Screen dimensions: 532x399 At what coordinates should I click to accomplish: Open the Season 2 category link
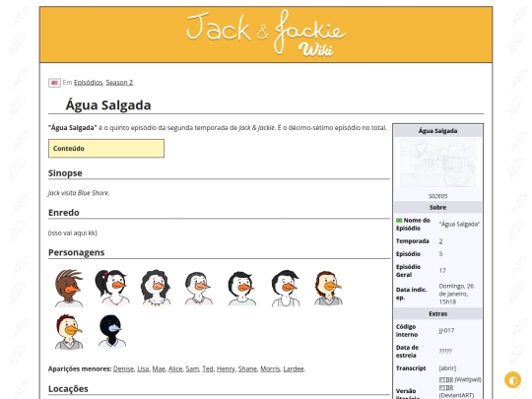point(119,82)
